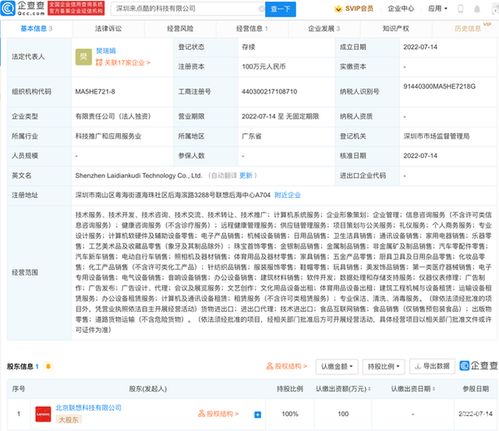The height and width of the screenshot is (431, 499).
Task: Click the 大股东 tag
Action: tap(68, 419)
